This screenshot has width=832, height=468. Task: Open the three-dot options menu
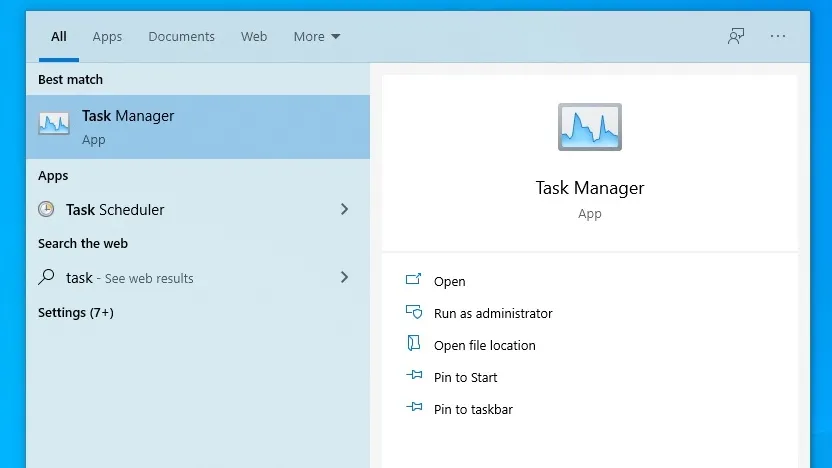click(x=778, y=36)
